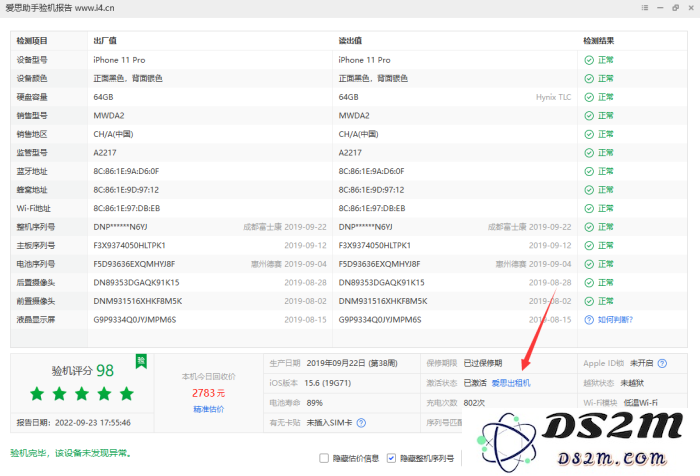
Task: Click the 检测结果 column header
Action: (x=599, y=41)
